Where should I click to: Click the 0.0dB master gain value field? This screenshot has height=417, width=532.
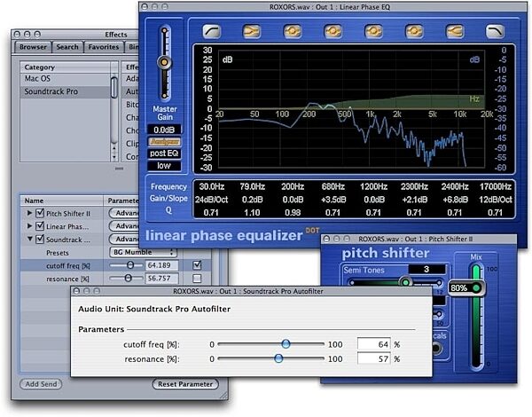tap(164, 130)
